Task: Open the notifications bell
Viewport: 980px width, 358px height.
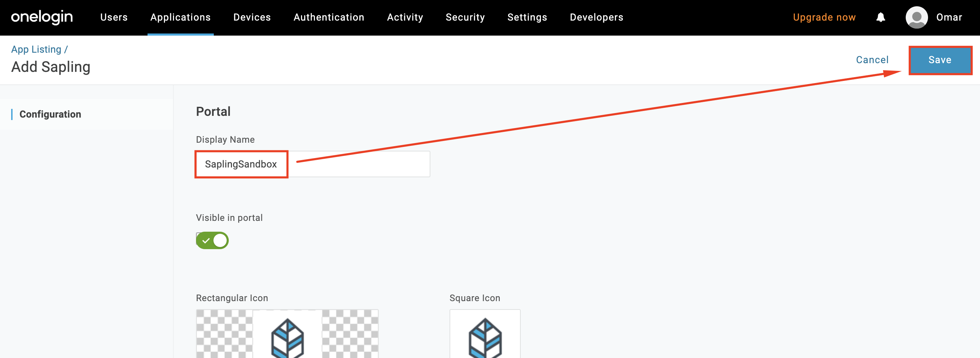Action: (880, 17)
